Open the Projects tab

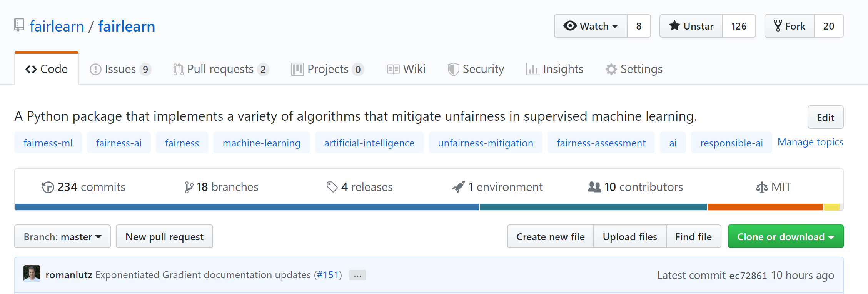click(328, 69)
